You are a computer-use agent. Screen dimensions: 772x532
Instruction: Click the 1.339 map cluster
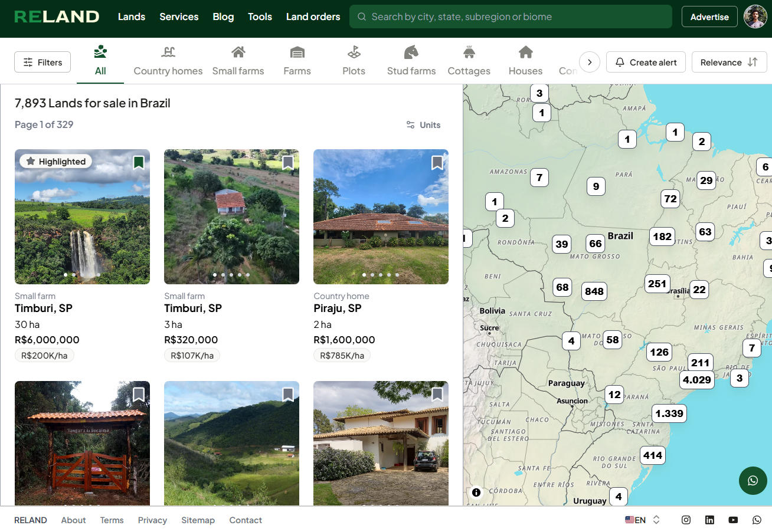point(669,413)
